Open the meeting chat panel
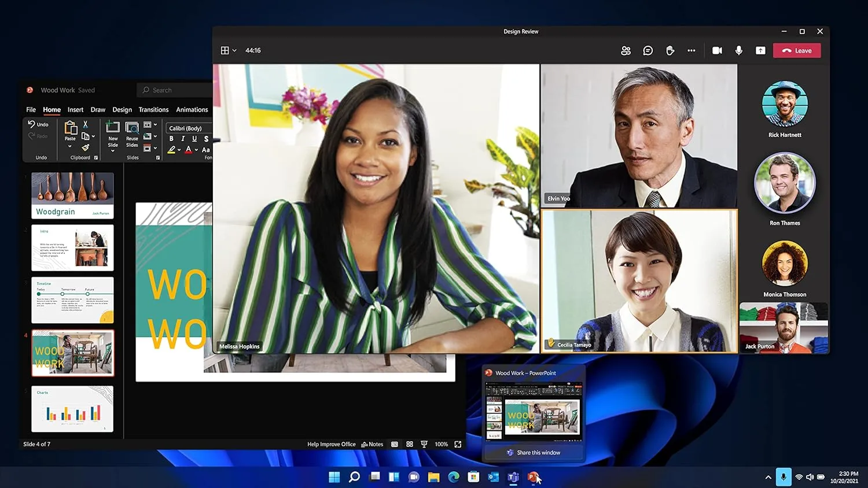The height and width of the screenshot is (488, 868). [648, 50]
